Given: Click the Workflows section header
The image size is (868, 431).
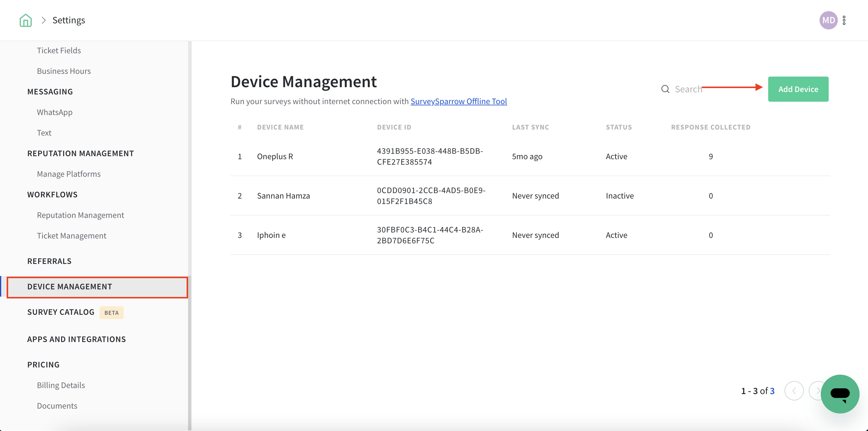Looking at the screenshot, I should click(x=53, y=194).
